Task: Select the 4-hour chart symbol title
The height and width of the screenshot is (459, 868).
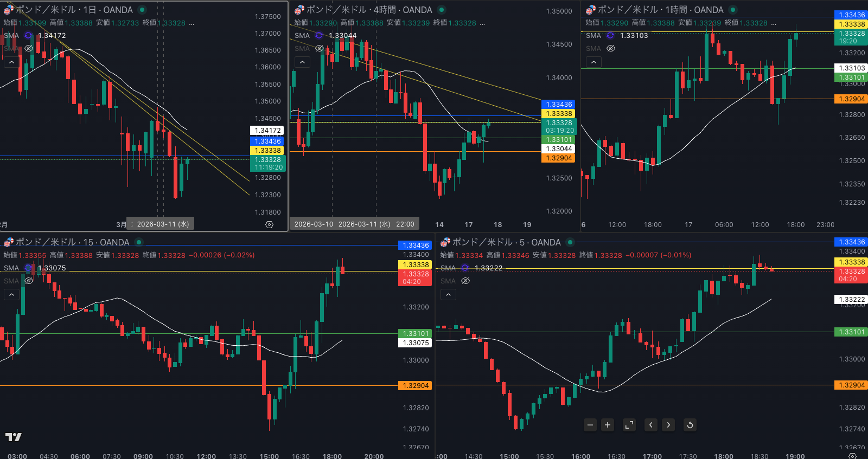Action: pos(369,10)
